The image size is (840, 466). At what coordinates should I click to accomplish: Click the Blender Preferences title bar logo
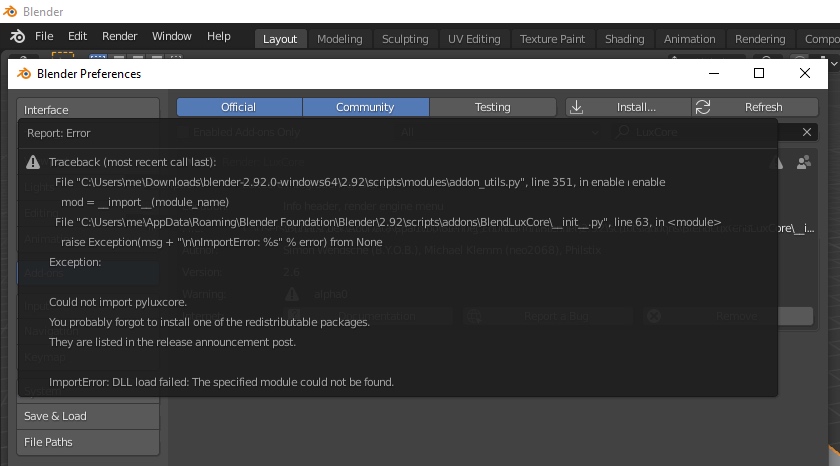click(24, 73)
